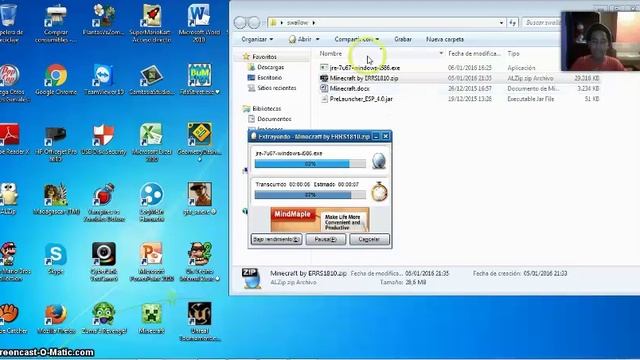Select the TeamViewer 13 desktop icon
Viewport: 640px width, 360px height.
click(104, 80)
